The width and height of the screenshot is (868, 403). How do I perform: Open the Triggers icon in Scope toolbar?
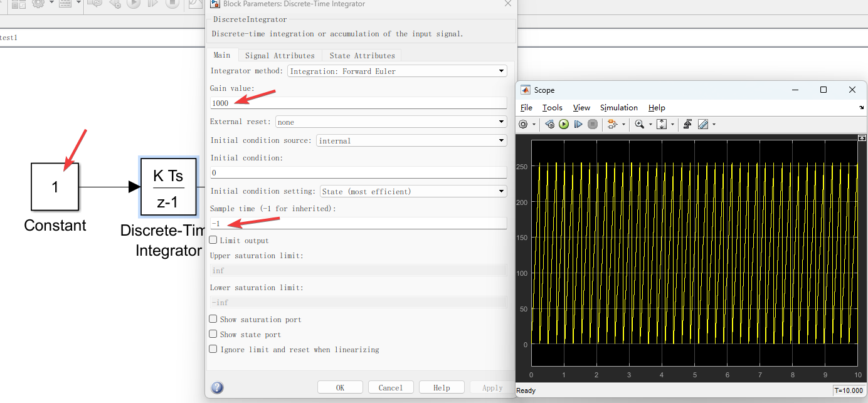687,124
